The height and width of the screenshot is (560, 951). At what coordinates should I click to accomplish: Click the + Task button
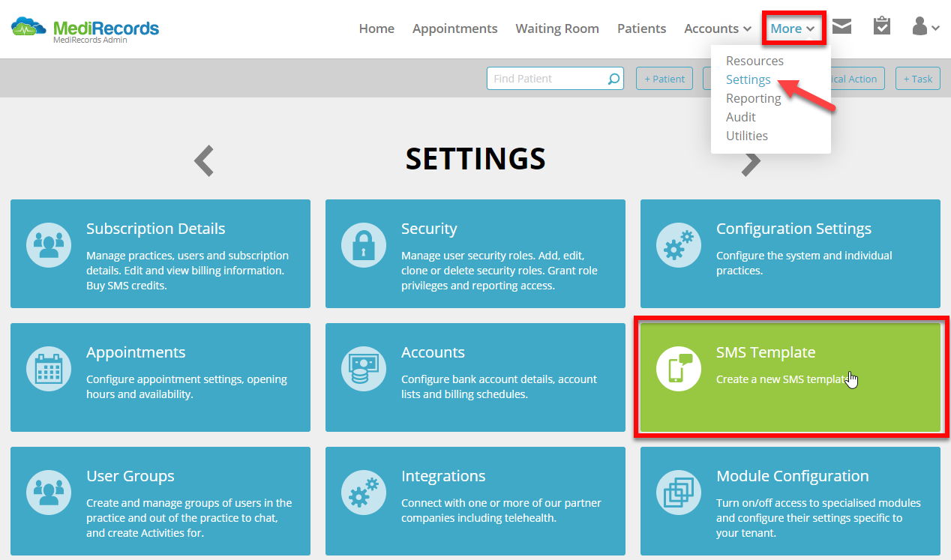[x=917, y=79]
